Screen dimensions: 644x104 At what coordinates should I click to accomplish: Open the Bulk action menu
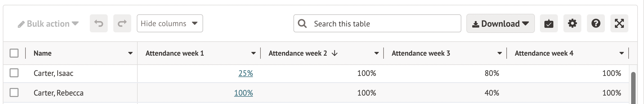click(48, 24)
